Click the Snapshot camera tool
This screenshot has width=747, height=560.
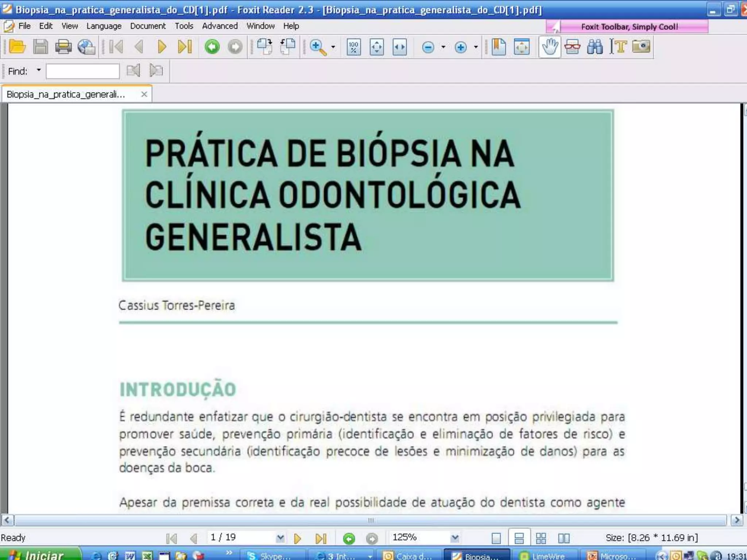click(641, 47)
